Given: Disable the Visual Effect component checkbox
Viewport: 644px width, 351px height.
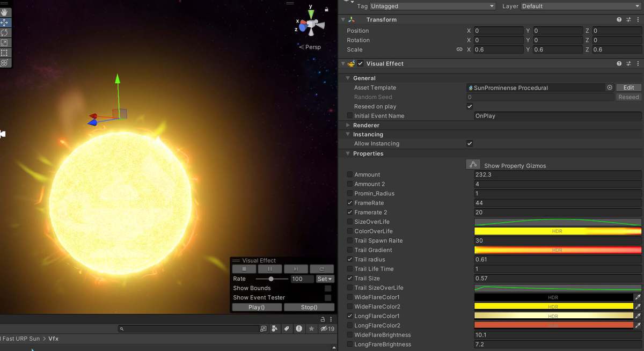Looking at the screenshot, I should (361, 63).
